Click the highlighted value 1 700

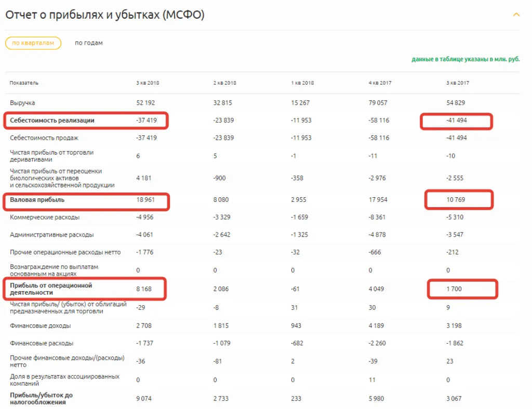tap(454, 289)
